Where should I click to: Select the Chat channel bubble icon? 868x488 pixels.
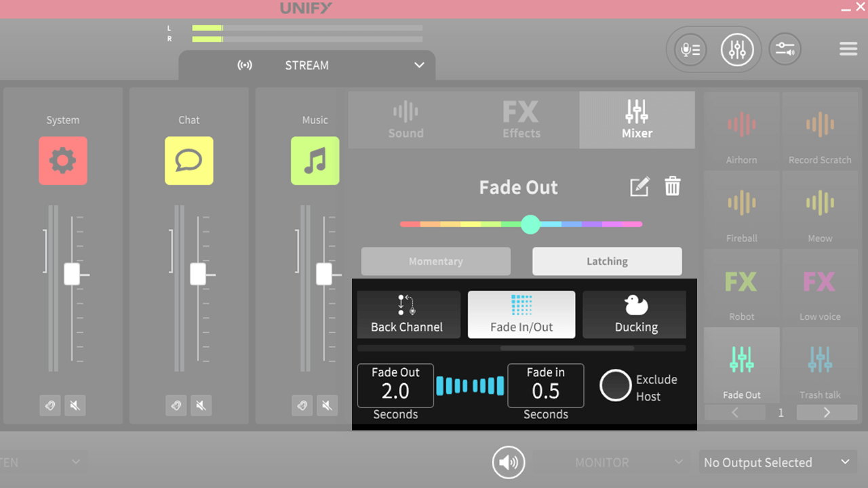(x=189, y=161)
